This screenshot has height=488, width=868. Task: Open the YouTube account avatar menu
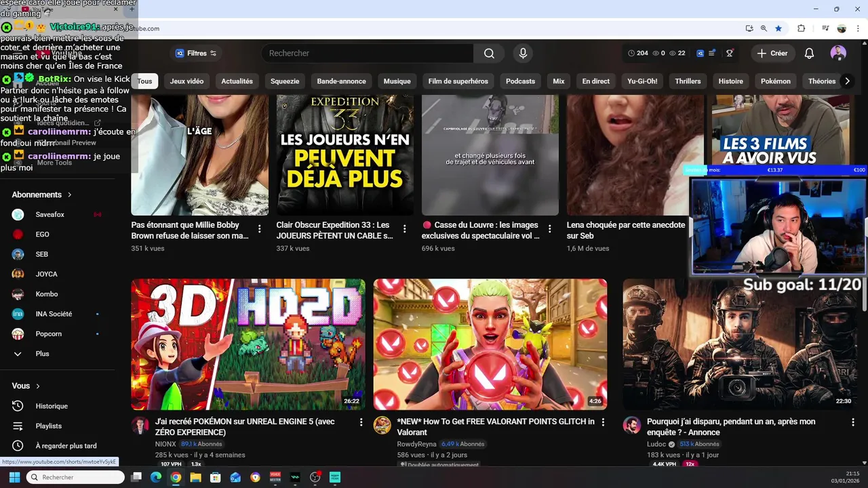point(838,54)
